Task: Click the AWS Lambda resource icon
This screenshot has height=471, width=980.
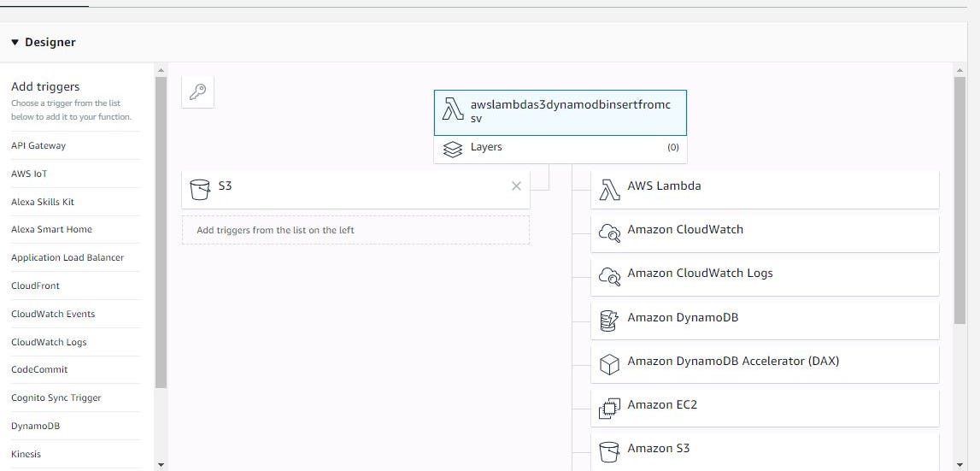Action: 609,190
